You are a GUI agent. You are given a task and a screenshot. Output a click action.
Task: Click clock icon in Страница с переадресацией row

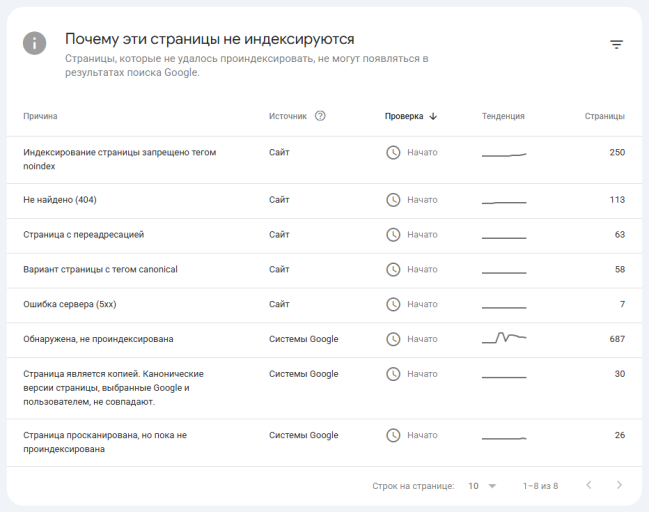(393, 235)
